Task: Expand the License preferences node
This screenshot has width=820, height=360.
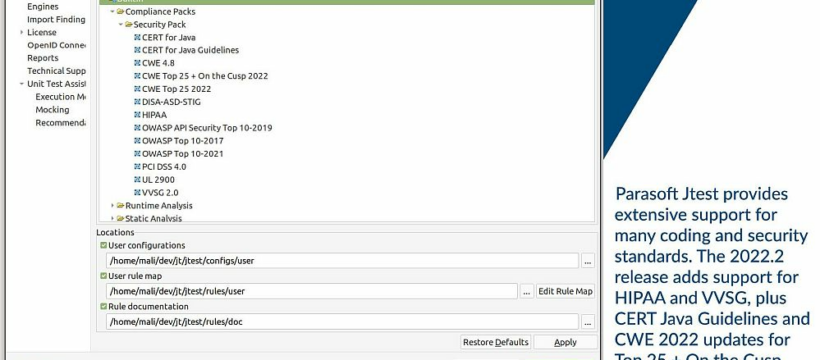Action: click(21, 32)
